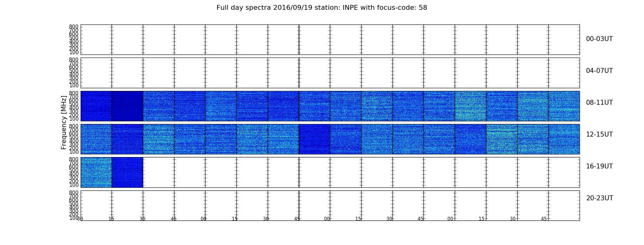Image resolution: width=644 pixels, height=245 pixels.
Task: Click the '100' tick label of the 20-23UT row
Action: 74,218
